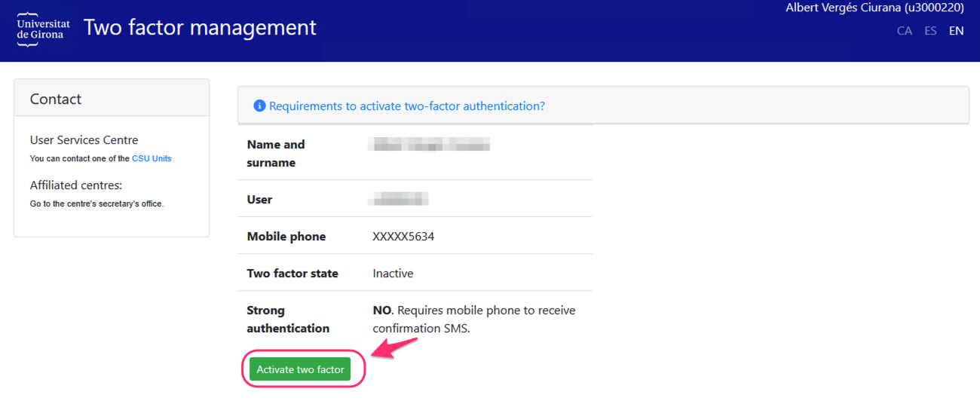This screenshot has width=980, height=404.
Task: Click the Contact panel header
Action: (x=56, y=99)
